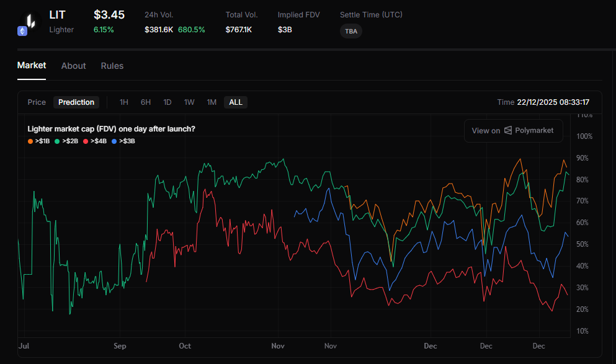Select the 1W timeframe
This screenshot has height=364, width=616.
189,102
